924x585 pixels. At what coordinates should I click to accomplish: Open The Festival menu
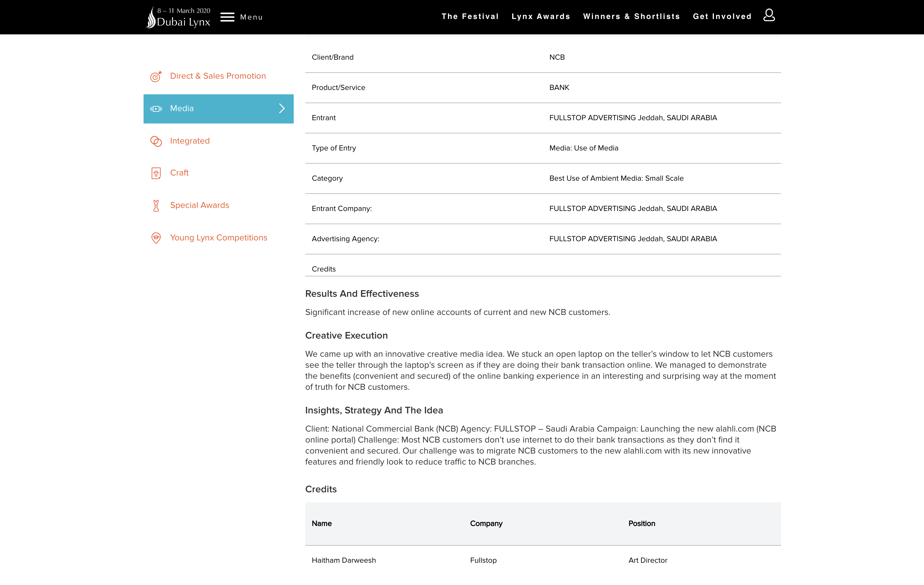[470, 17]
